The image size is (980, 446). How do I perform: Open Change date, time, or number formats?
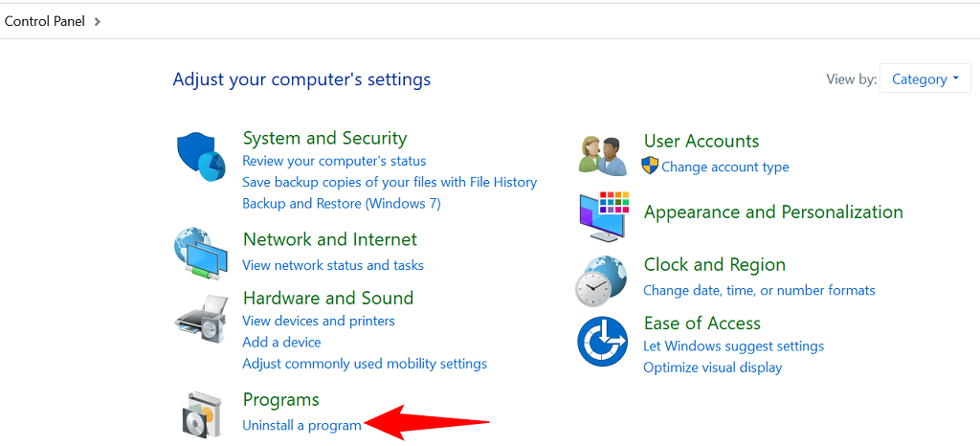(759, 290)
